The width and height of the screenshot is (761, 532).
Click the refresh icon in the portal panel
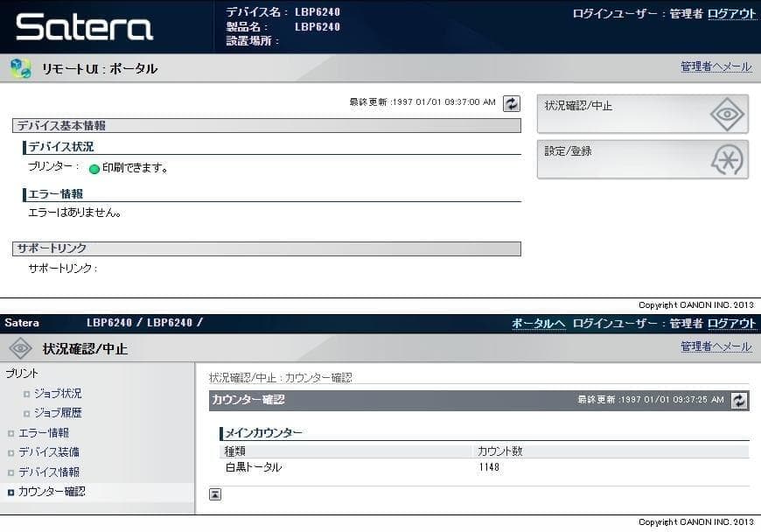(x=512, y=103)
